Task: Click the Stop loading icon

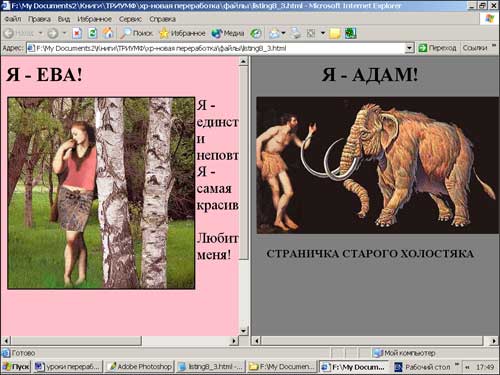Action: [x=77, y=33]
